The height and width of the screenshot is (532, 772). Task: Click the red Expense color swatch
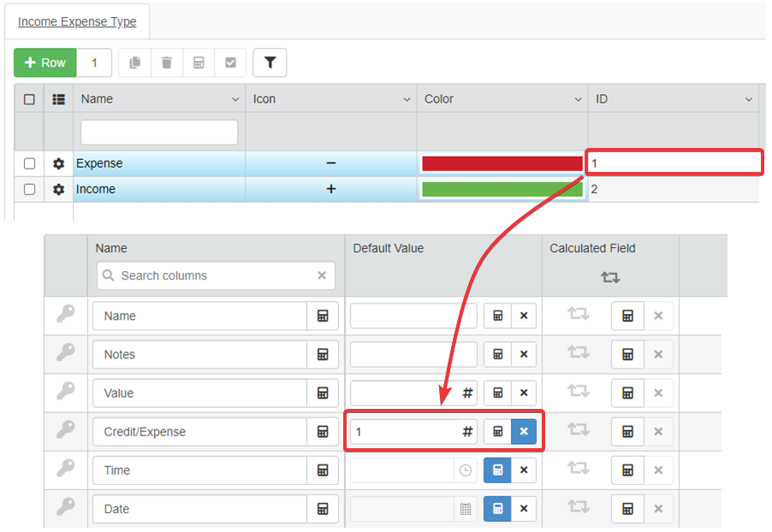pos(502,163)
